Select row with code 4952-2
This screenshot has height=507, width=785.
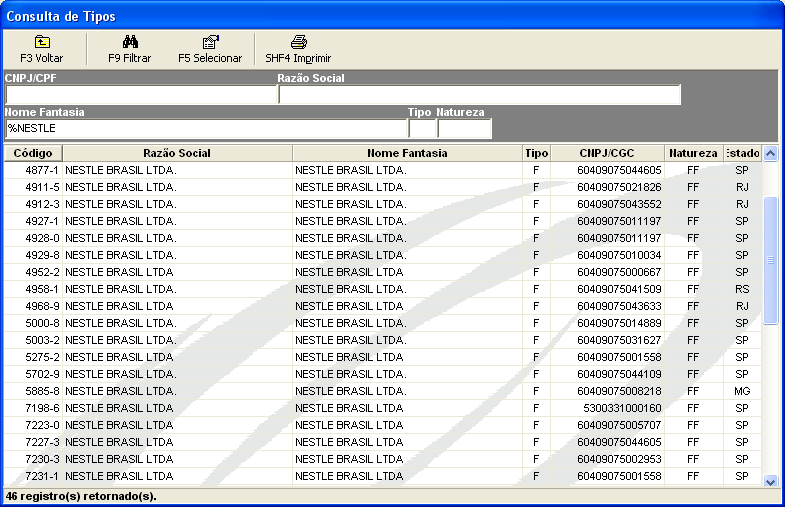tap(382, 272)
